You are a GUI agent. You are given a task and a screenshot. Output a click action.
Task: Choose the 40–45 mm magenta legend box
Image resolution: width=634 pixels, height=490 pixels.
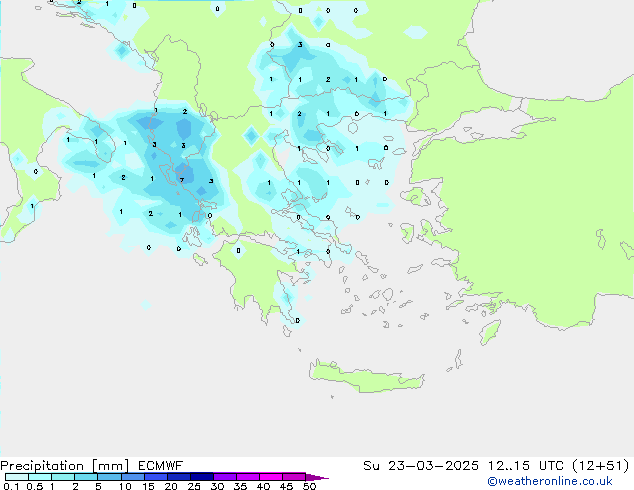pyautogui.click(x=271, y=477)
